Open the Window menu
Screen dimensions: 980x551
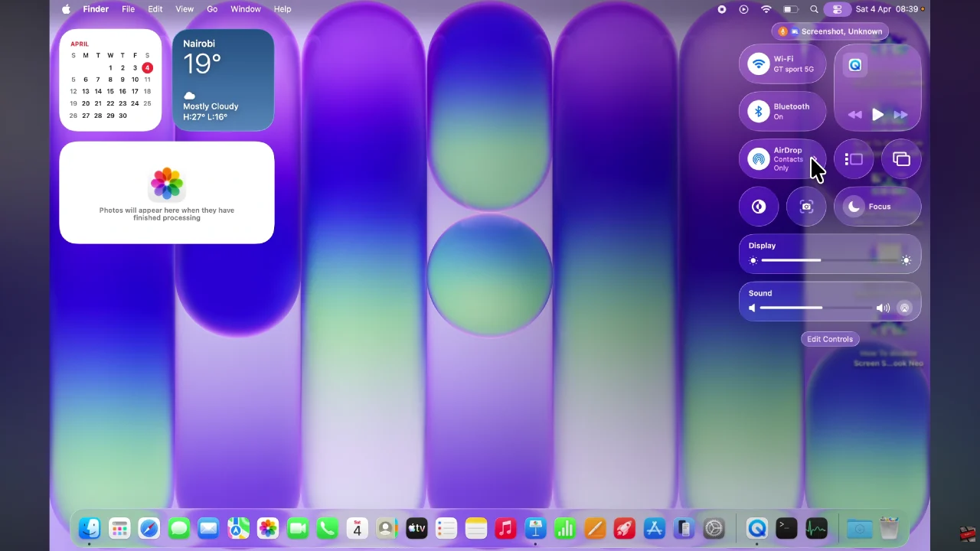point(246,9)
